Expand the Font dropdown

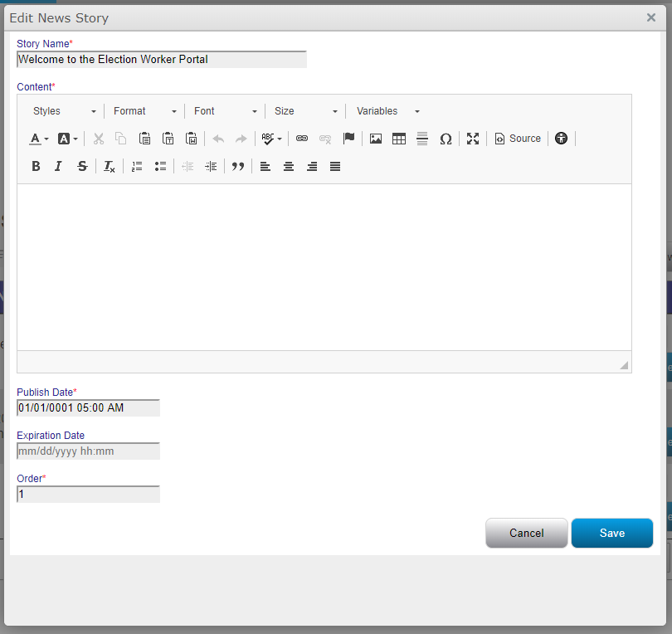point(225,111)
